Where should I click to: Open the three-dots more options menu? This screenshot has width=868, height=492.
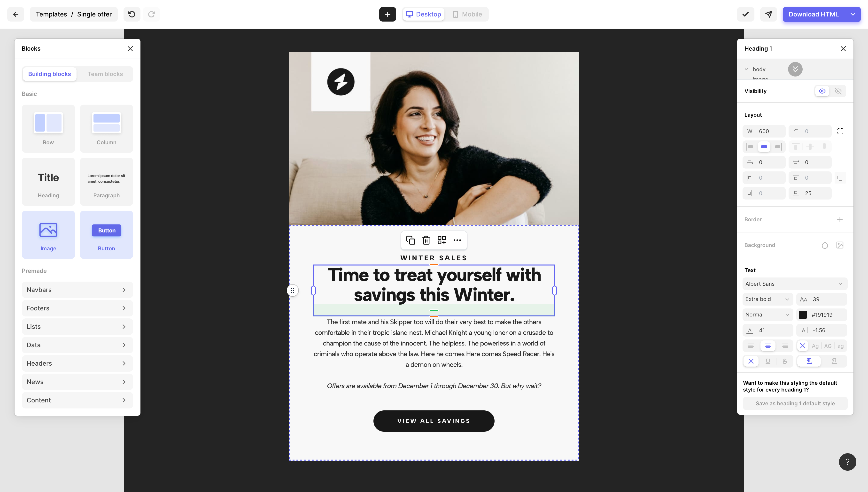[x=457, y=240]
